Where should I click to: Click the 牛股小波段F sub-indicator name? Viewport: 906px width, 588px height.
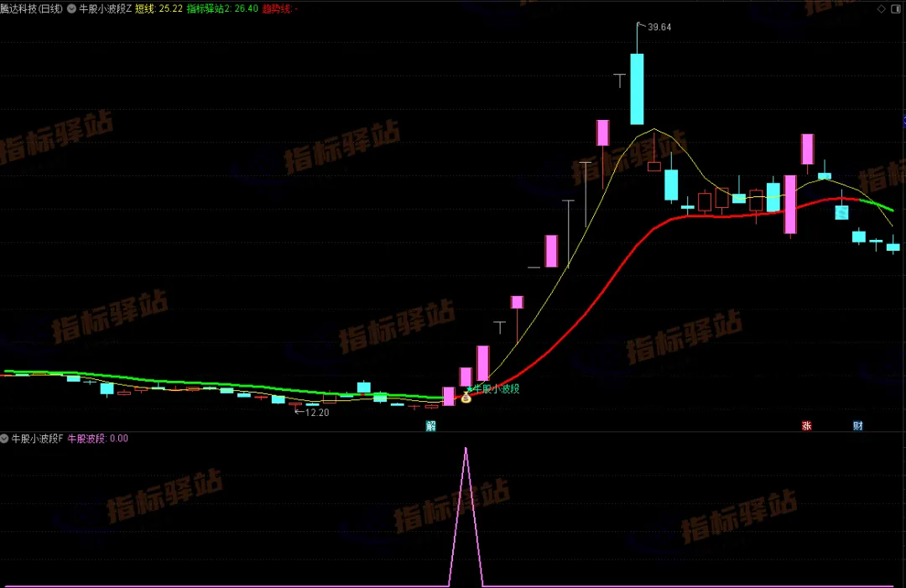coord(38,439)
